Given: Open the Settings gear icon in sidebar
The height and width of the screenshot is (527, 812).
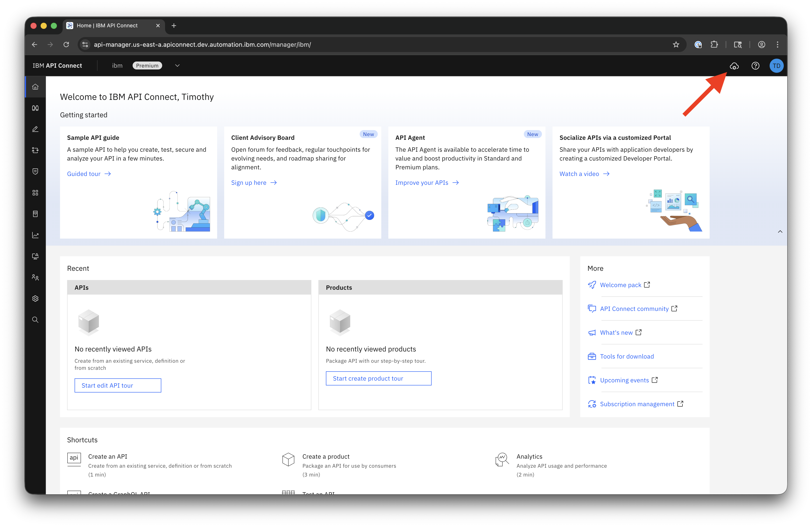Looking at the screenshot, I should 35,299.
